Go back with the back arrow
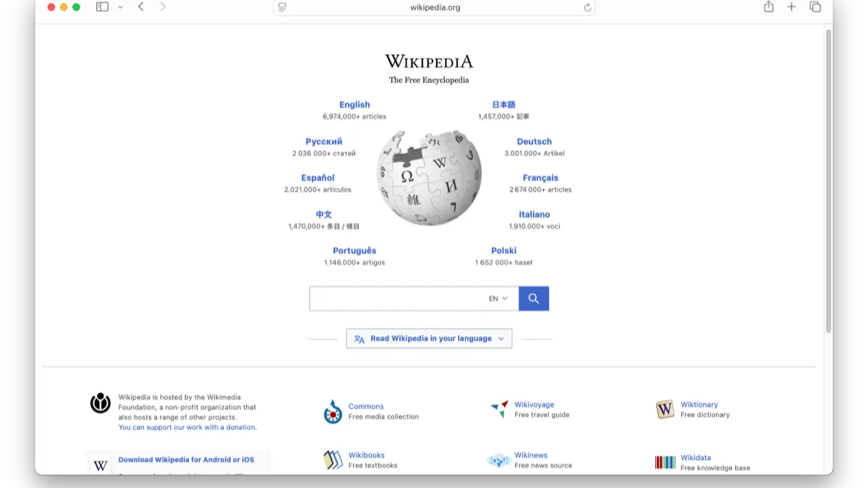 (141, 7)
